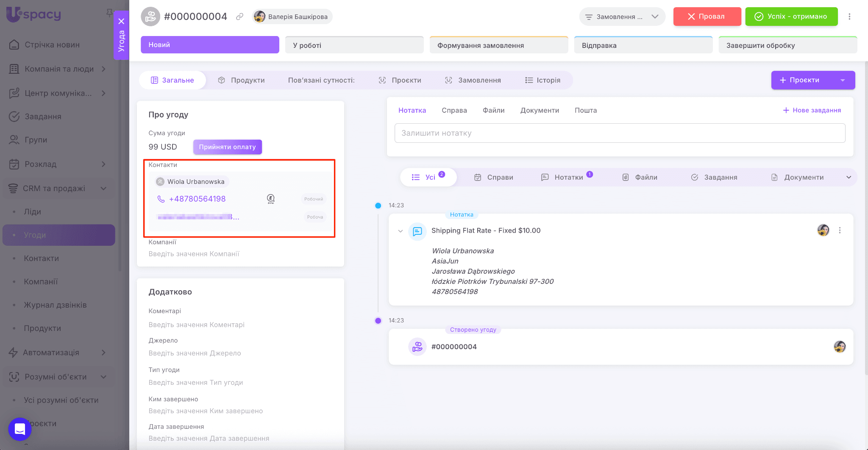Click the Нове завдання link

click(x=812, y=110)
